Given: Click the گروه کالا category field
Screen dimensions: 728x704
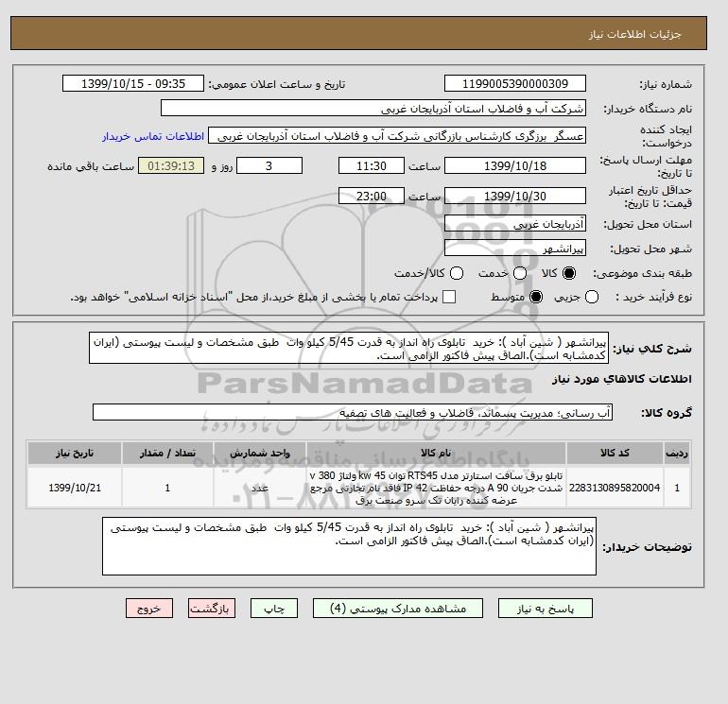Looking at the screenshot, I should pyautogui.click(x=353, y=412).
